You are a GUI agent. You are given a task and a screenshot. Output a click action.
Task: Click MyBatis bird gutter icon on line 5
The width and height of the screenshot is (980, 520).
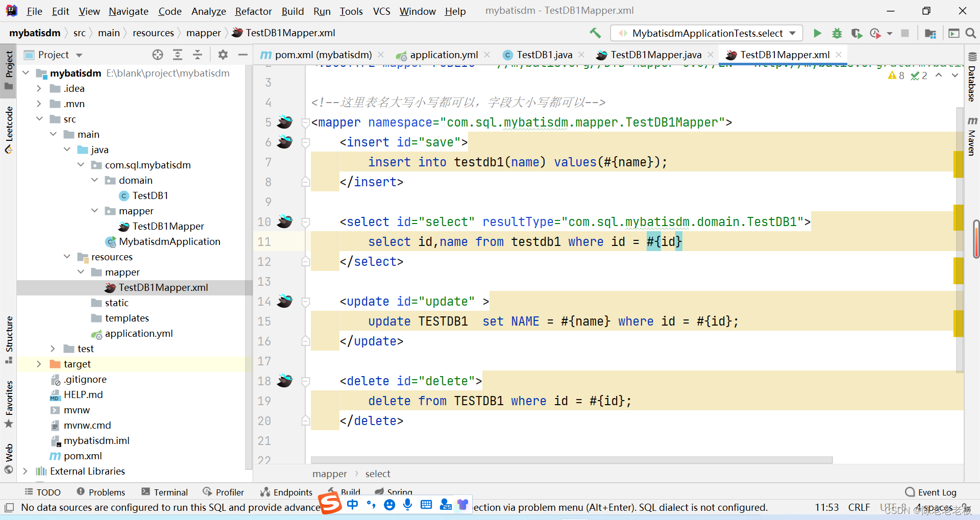[x=285, y=122]
